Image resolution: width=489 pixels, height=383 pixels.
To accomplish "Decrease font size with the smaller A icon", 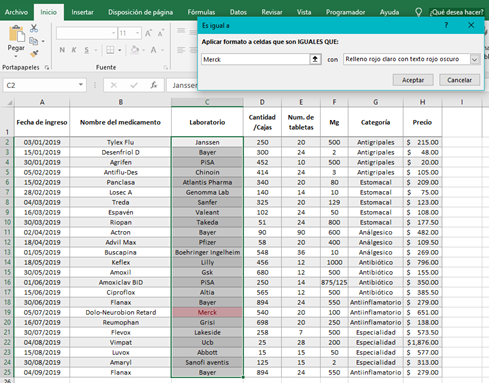I will click(161, 33).
